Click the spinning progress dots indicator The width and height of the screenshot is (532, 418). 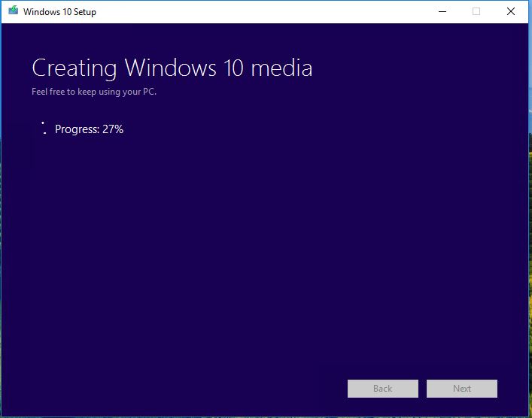44,128
